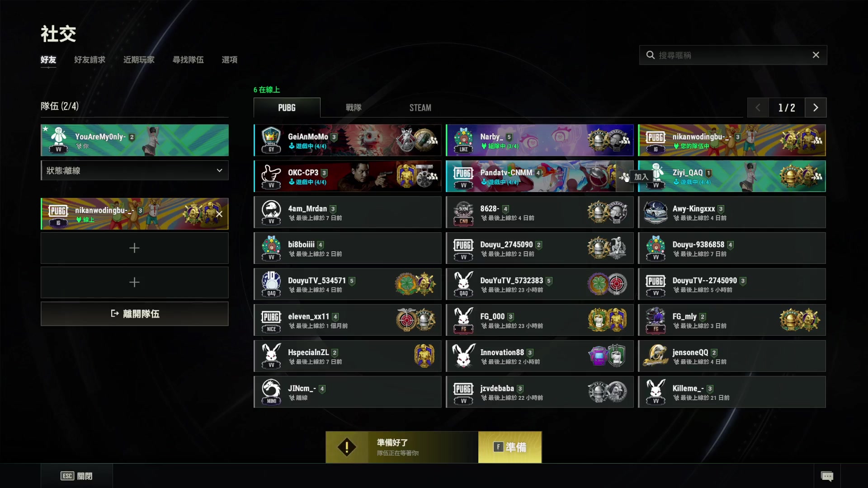Click the search magnifier icon
Viewport: 868px width, 488px height.
point(651,55)
